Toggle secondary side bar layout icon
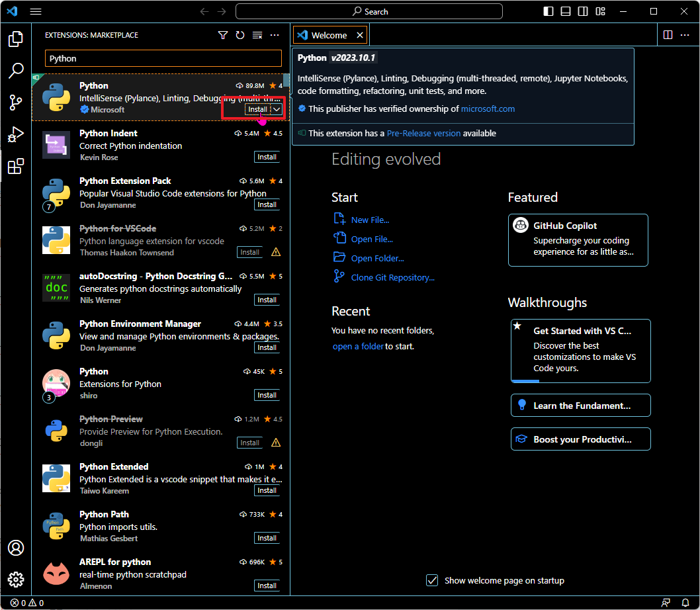 tap(583, 12)
